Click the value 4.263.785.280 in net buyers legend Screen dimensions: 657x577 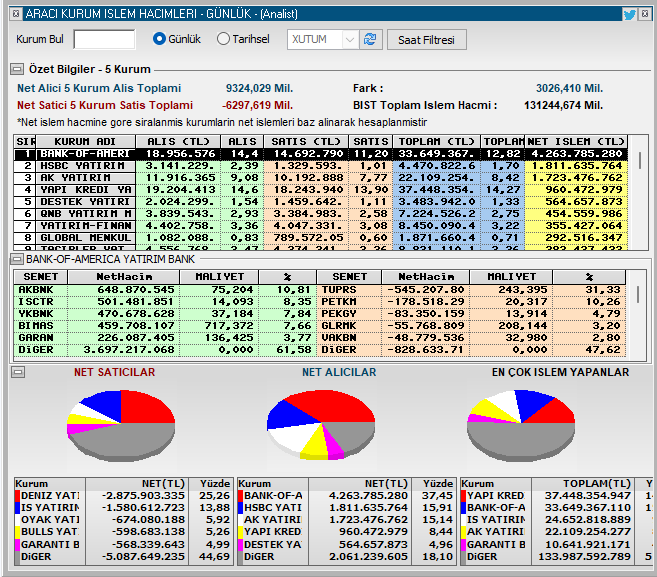pos(368,496)
